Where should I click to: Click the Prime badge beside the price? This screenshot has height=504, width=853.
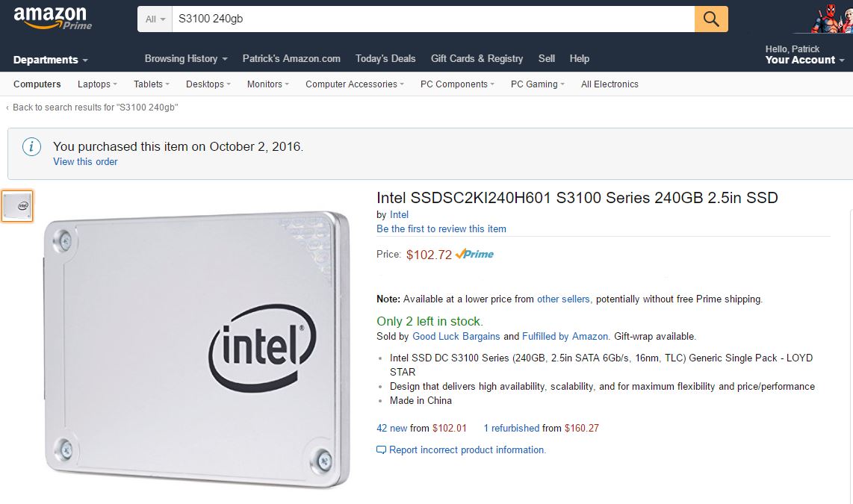[x=475, y=254]
